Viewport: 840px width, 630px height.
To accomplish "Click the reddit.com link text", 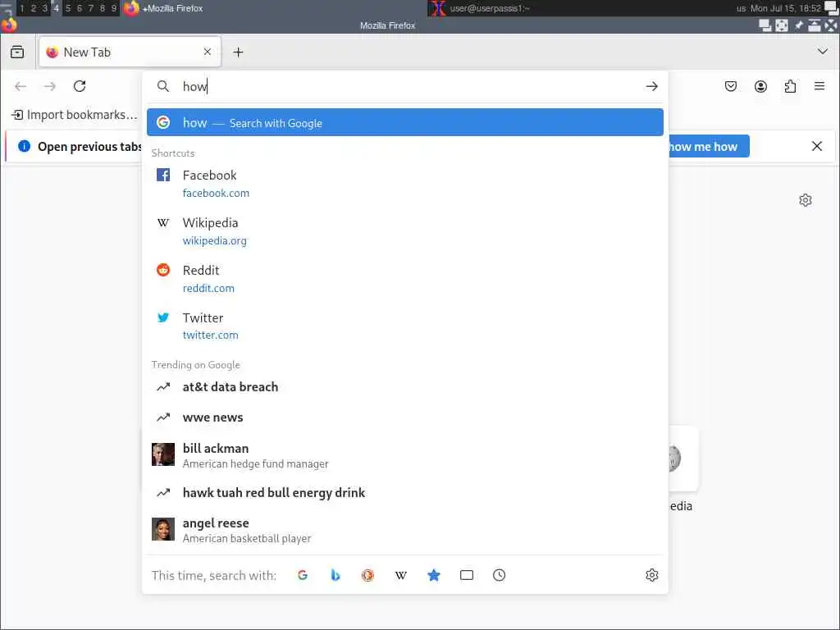I will (208, 288).
